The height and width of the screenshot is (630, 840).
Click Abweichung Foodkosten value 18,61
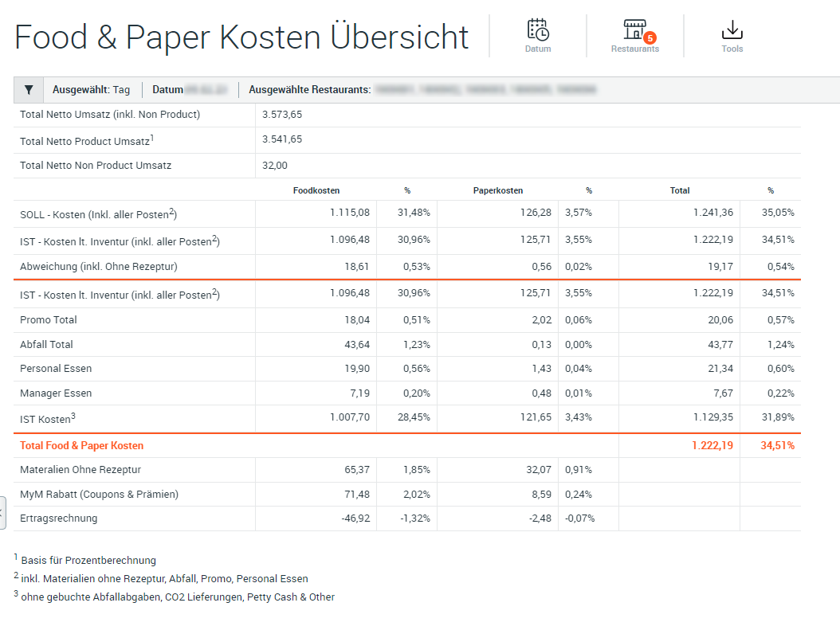pyautogui.click(x=357, y=267)
